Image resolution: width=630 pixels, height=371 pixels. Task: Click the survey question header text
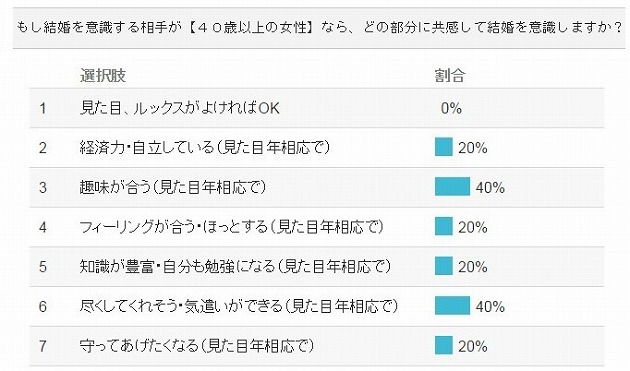click(319, 27)
